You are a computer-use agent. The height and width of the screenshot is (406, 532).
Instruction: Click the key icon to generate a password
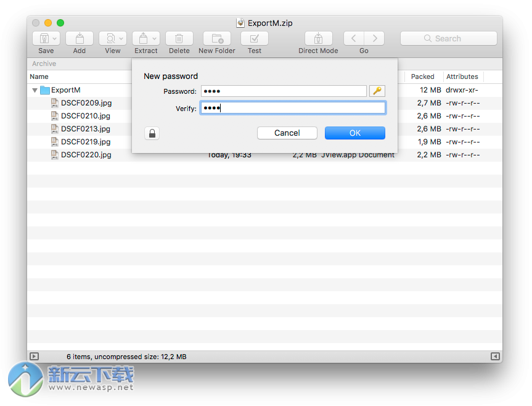point(377,91)
